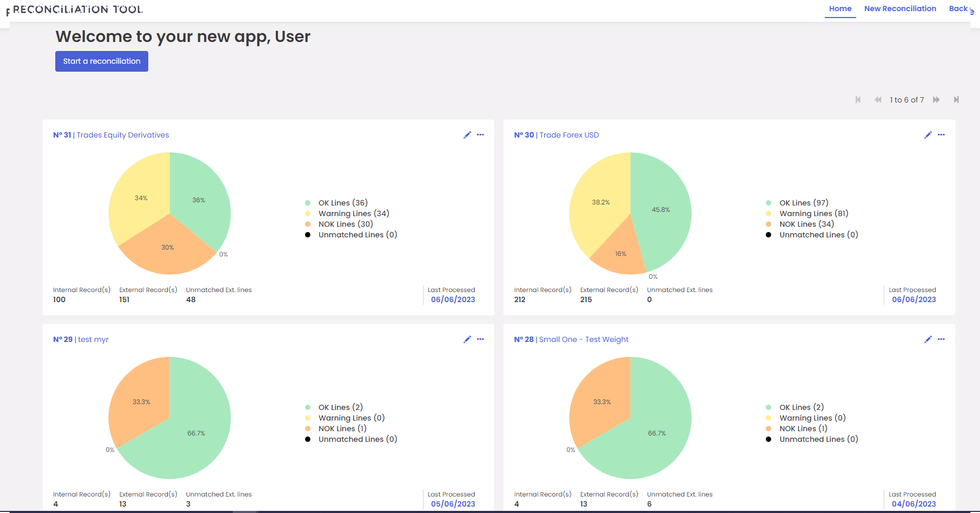Image resolution: width=980 pixels, height=513 pixels.
Task: Switch to New Reconciliation in top navigation
Action: tap(900, 9)
